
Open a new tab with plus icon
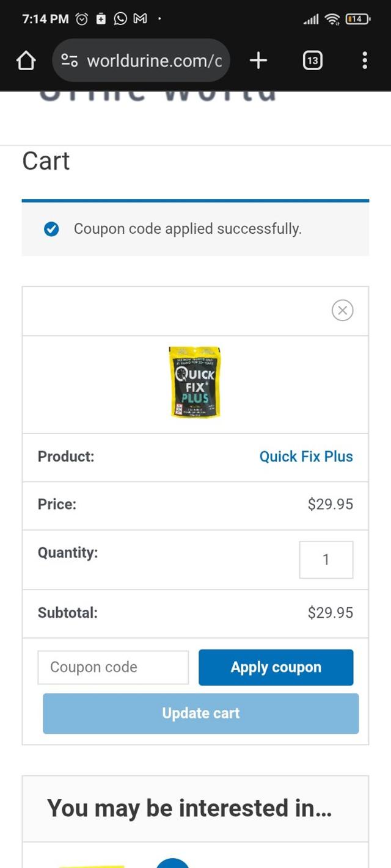coord(258,60)
